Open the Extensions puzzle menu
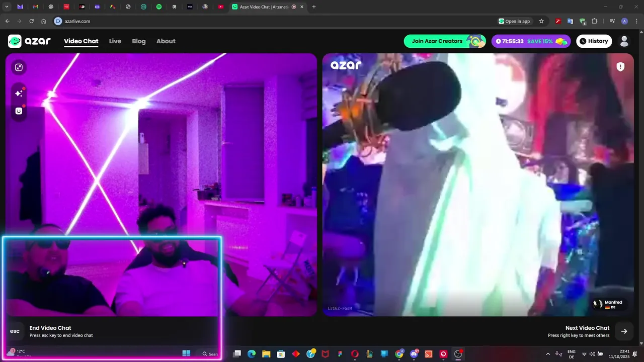 click(x=595, y=21)
